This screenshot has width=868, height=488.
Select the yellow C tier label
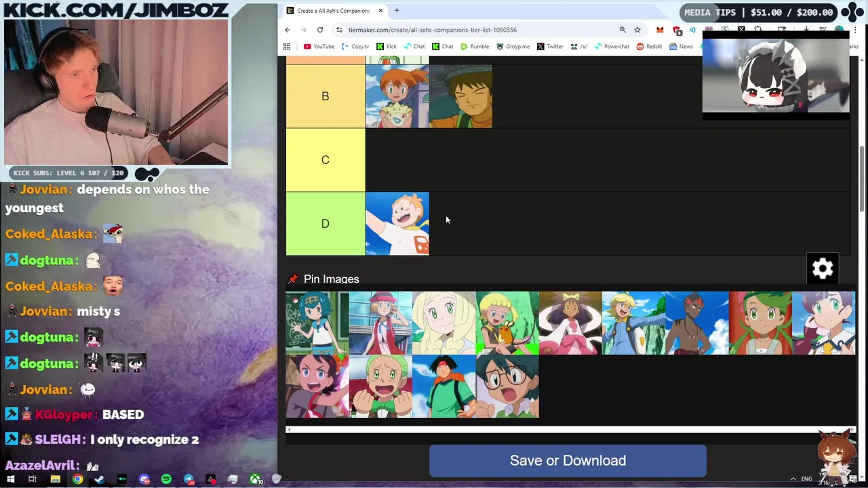(325, 160)
